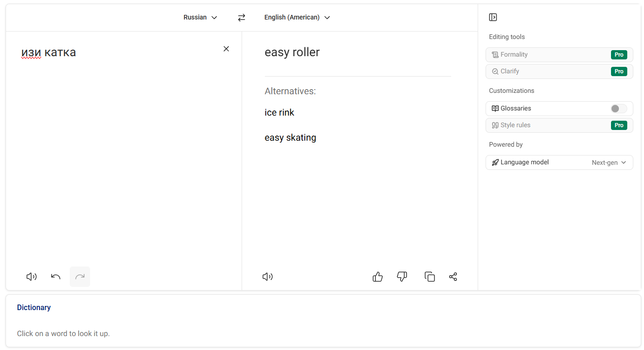Play audio of the English translation

pos(268,277)
